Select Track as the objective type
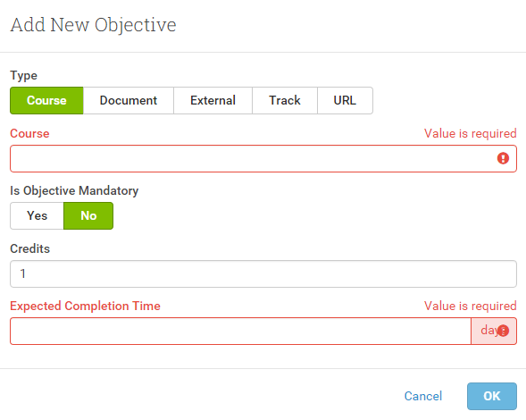The image size is (526, 420). pos(285,100)
